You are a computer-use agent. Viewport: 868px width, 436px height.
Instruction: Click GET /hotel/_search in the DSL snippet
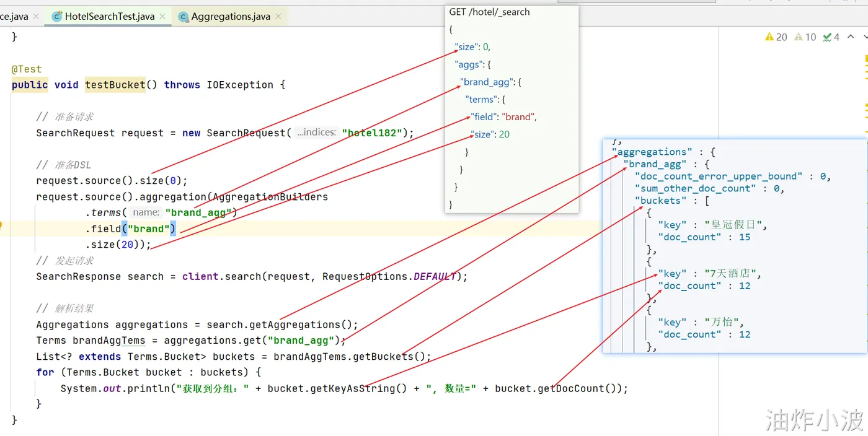pos(490,12)
